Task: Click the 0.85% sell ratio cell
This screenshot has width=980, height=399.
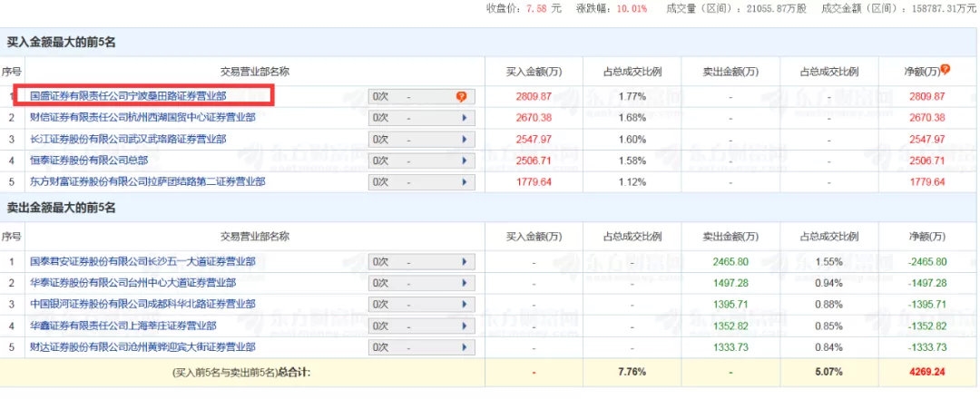Action: (x=828, y=326)
